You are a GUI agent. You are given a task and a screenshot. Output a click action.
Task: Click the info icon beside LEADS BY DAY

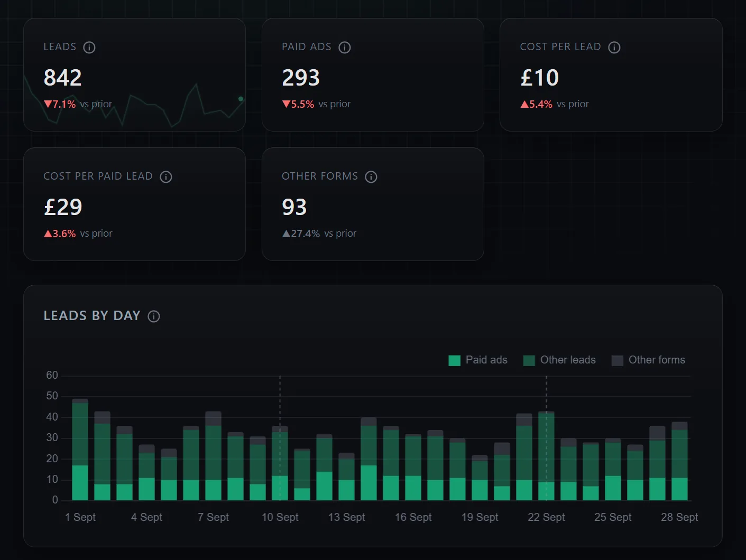coord(154,316)
